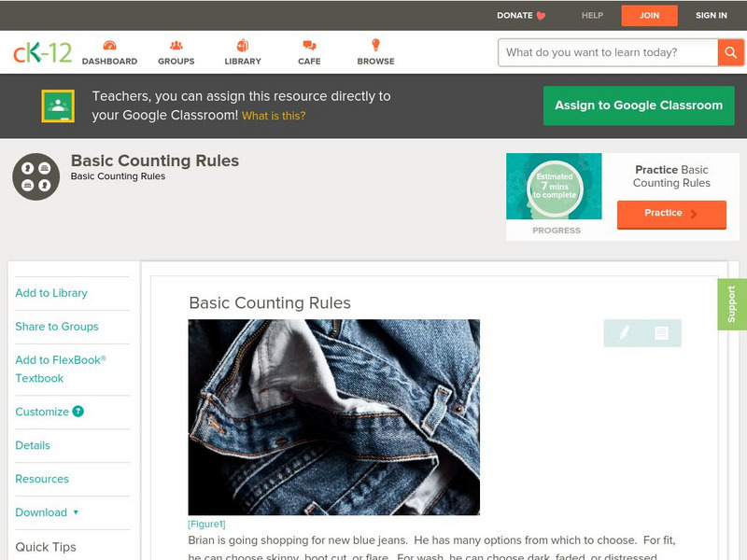Viewport: 747px width, 560px height.
Task: Open the HELP link
Action: click(x=592, y=15)
